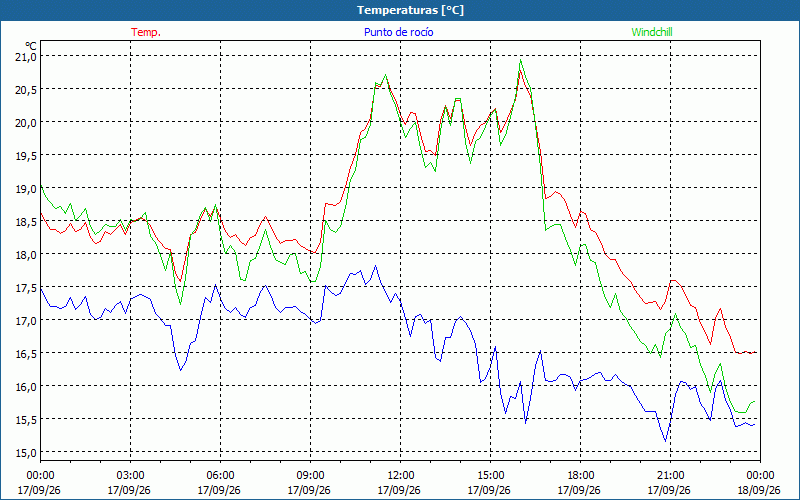This screenshot has width=800, height=500.
Task: Click the green windchill peak near 16:00
Action: click(x=520, y=60)
